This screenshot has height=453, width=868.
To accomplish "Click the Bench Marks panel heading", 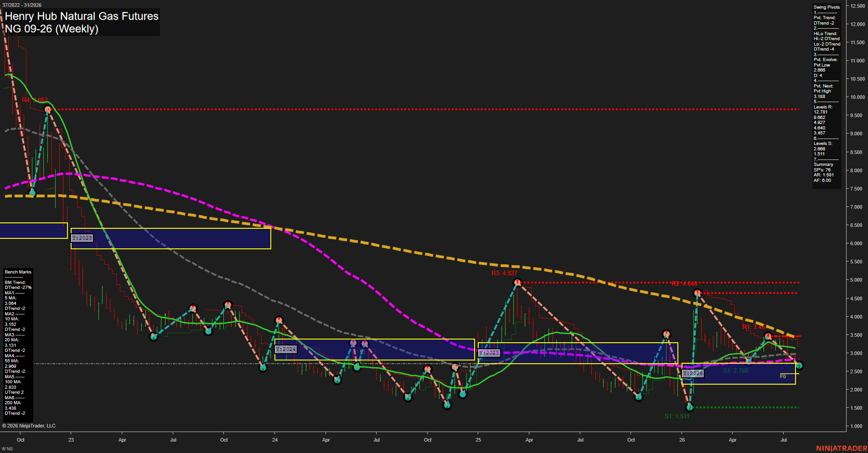I will 18,272.
